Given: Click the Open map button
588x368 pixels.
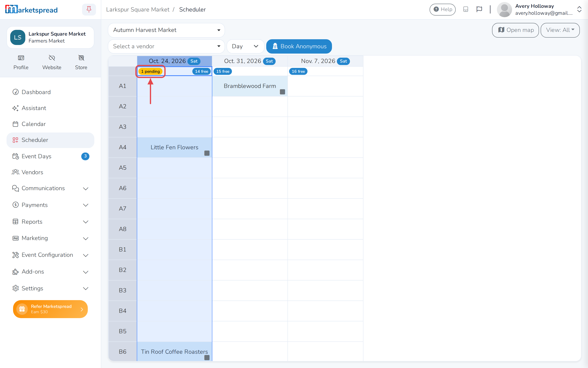Looking at the screenshot, I should pos(515,30).
